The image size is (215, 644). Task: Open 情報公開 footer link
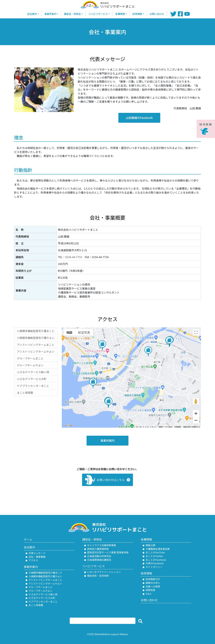pyautogui.click(x=150, y=545)
